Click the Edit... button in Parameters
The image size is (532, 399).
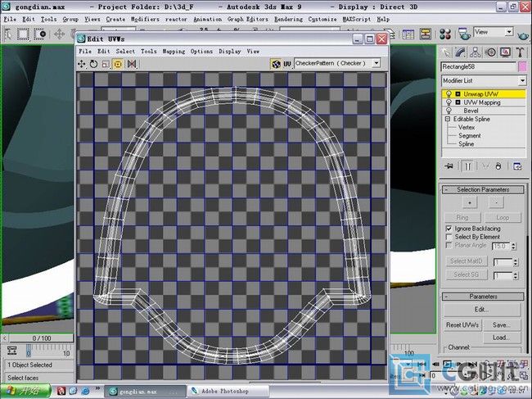(x=481, y=310)
